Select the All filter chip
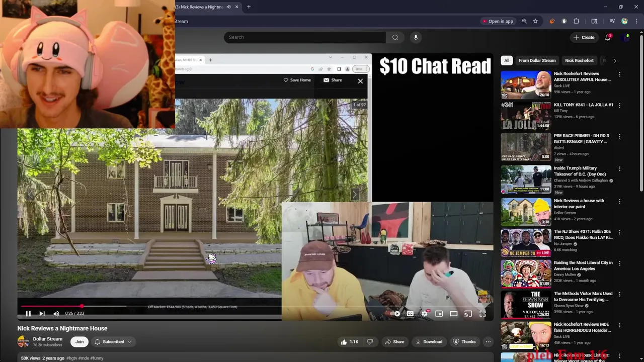The width and height of the screenshot is (644, 362). click(x=507, y=60)
